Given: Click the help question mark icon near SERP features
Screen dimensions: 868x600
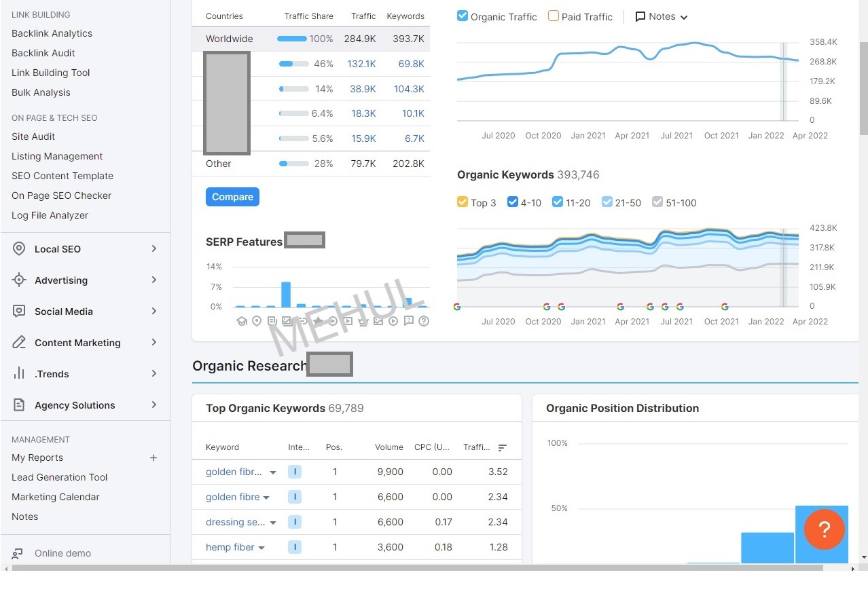Looking at the screenshot, I should pos(424,321).
